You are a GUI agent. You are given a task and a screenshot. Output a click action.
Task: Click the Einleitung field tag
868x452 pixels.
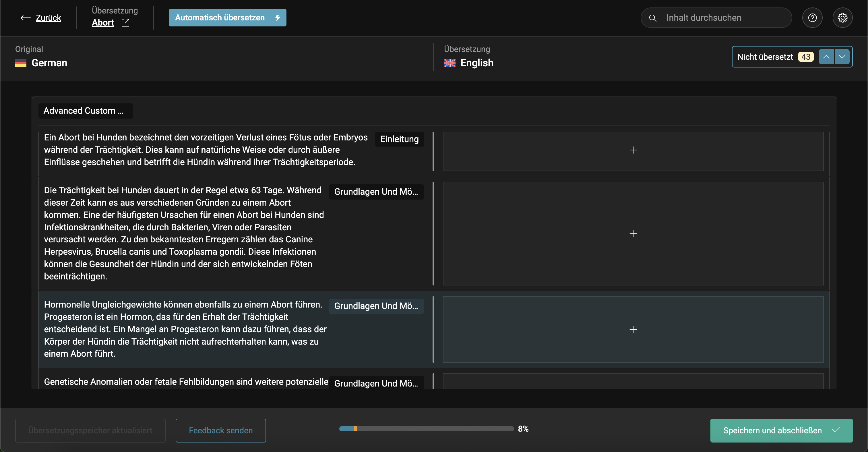coord(399,139)
